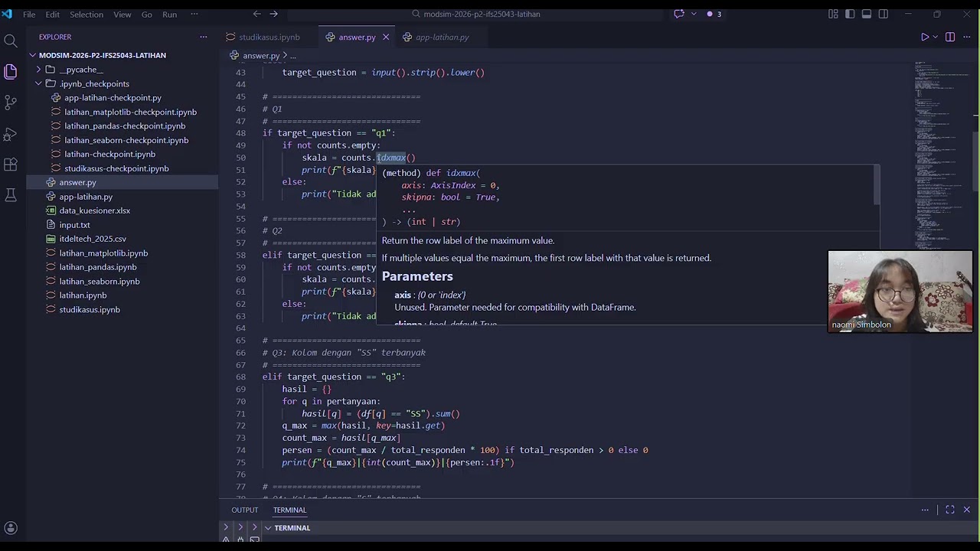
Task: Click the naomi Simbolon webcam thumbnail
Action: [900, 292]
